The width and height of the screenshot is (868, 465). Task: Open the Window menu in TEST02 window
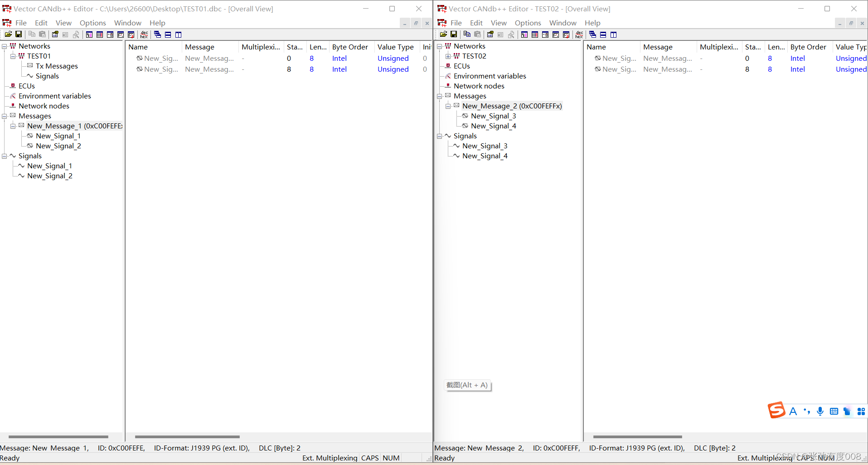coord(563,23)
